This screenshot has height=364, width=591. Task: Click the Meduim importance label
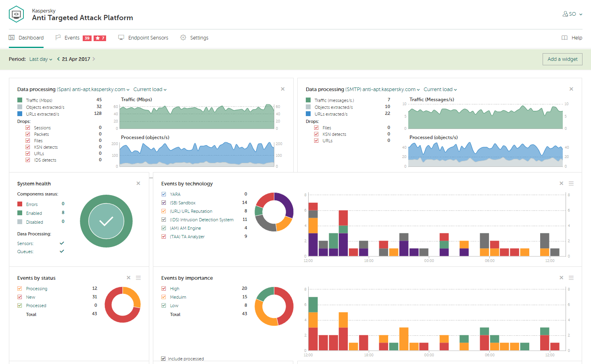pos(178,297)
